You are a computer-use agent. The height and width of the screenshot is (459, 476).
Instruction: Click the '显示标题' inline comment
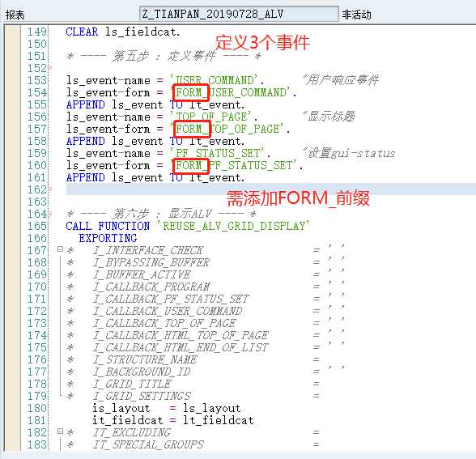pyautogui.click(x=329, y=117)
